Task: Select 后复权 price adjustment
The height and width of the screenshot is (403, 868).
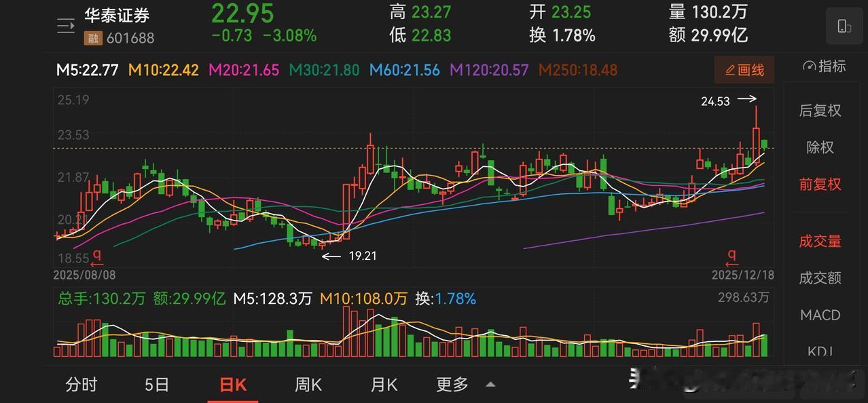Action: click(x=820, y=111)
